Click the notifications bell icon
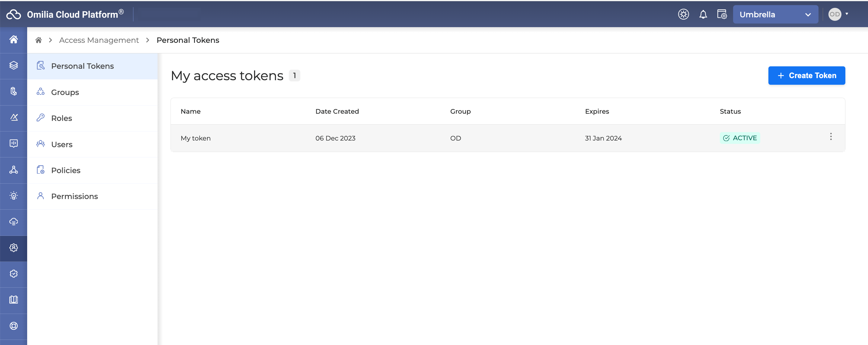This screenshot has height=345, width=868. 703,14
